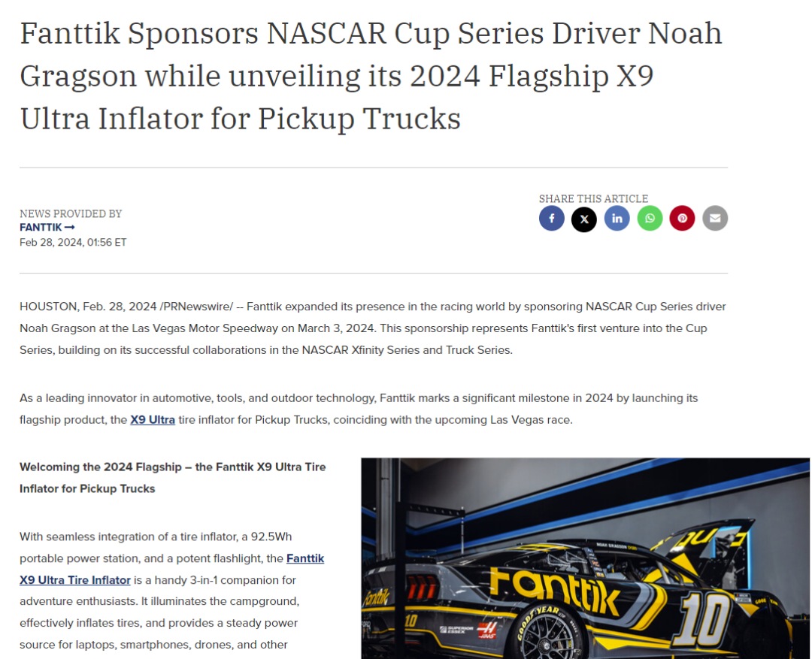The image size is (812, 659).
Task: Follow the Fanttik X9 Ultra Tire Inflator link
Action: pos(172,570)
